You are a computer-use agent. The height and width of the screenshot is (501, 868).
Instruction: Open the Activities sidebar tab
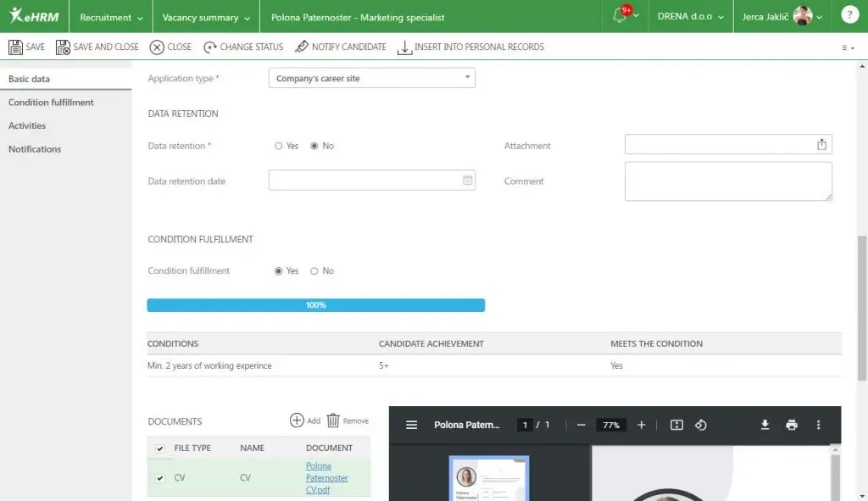27,125
